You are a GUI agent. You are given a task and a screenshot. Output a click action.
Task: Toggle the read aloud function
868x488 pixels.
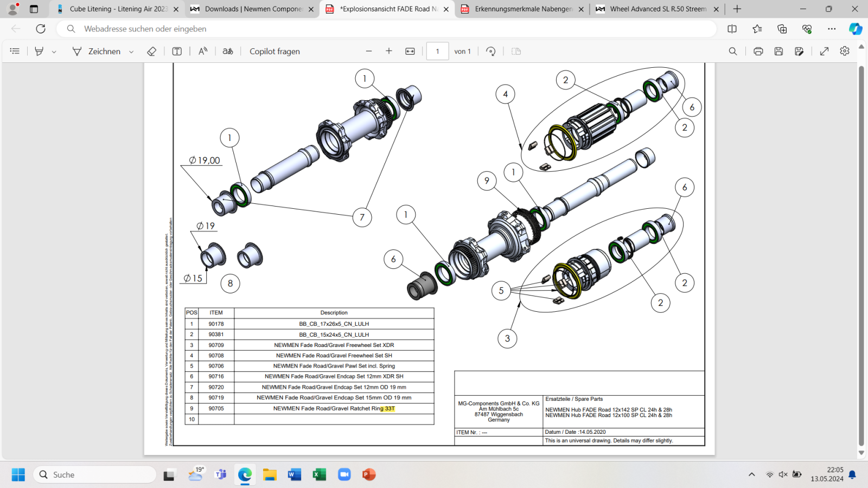(x=203, y=51)
